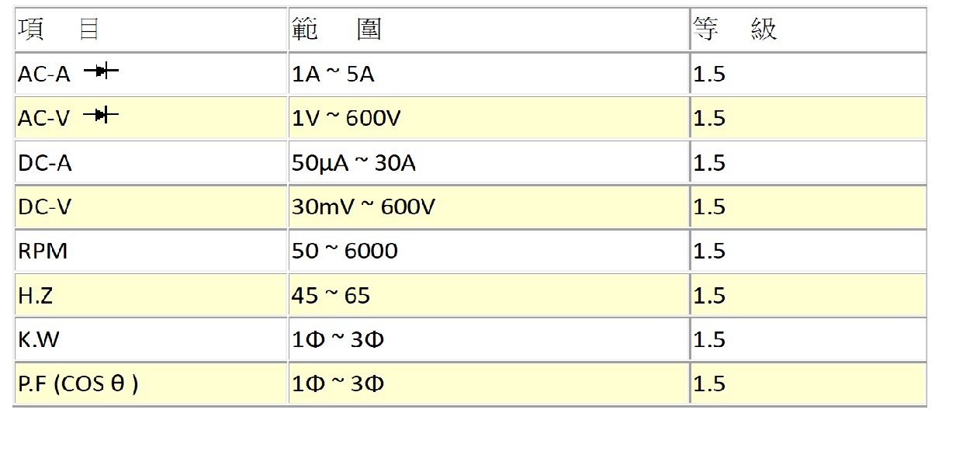Click the diode symbol beside AC-V
Viewport: 980px width, 472px height.
pyautogui.click(x=101, y=116)
